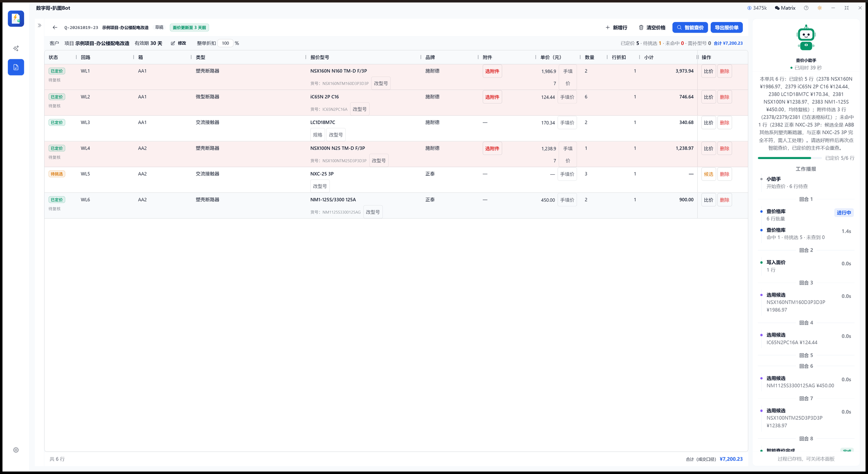Go back with the left arrow
Viewport: 868px width, 474px height.
[55, 27]
